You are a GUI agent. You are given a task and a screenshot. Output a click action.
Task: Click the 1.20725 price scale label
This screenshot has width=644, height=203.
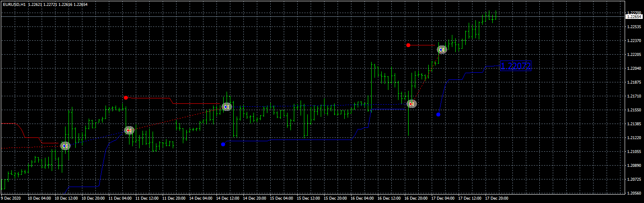633,179
